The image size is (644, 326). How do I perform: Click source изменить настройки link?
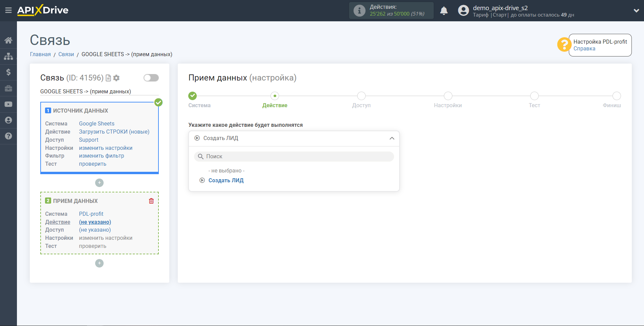pyautogui.click(x=106, y=148)
